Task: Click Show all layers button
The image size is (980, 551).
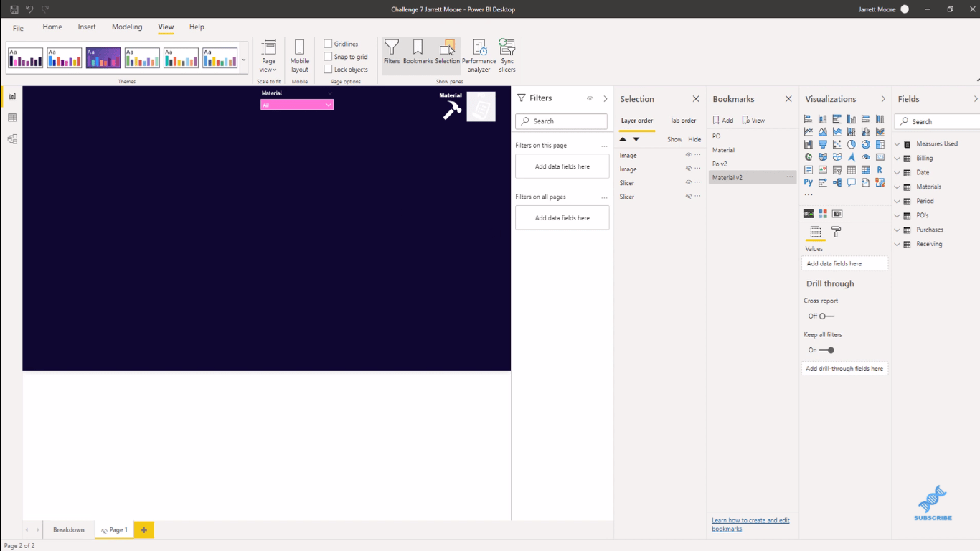Action: [674, 139]
